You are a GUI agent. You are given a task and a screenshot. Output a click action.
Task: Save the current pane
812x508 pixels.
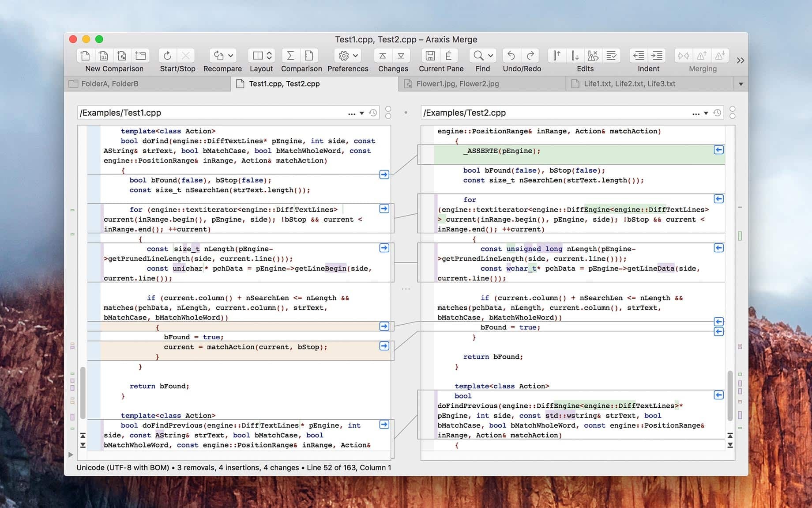pyautogui.click(x=430, y=56)
